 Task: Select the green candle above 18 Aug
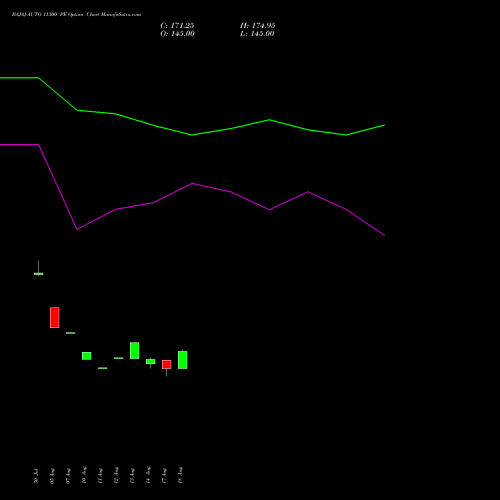pyautogui.click(x=183, y=360)
